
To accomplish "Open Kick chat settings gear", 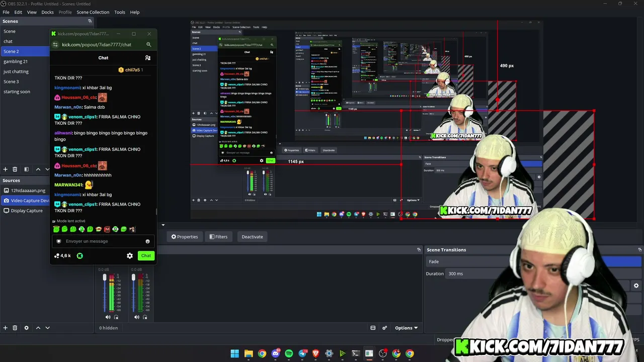I will 130,255.
